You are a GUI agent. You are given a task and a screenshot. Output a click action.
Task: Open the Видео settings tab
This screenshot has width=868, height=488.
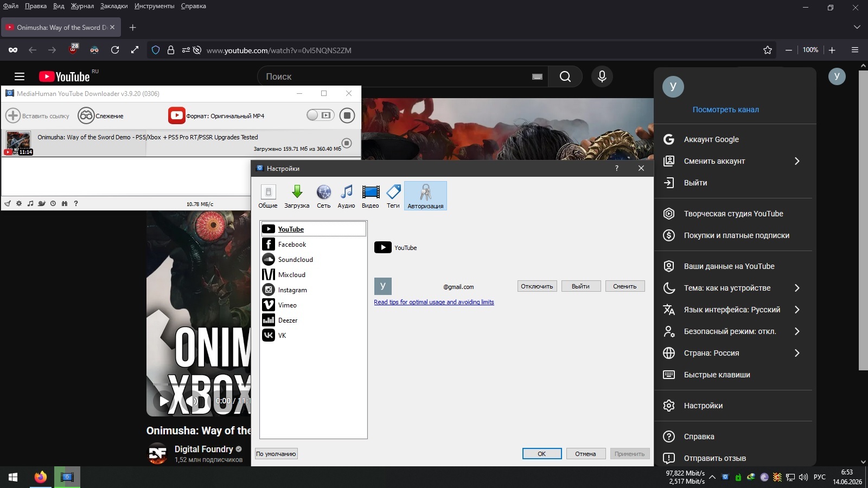coord(371,196)
